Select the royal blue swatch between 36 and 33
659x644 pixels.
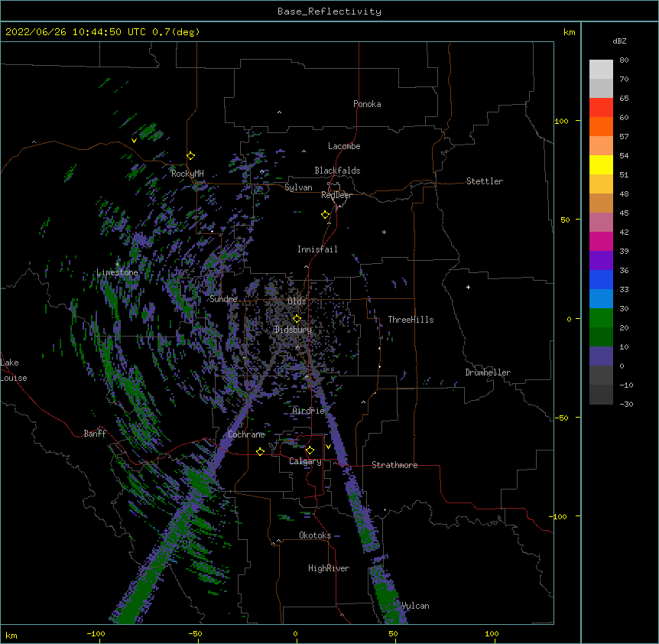tap(601, 279)
